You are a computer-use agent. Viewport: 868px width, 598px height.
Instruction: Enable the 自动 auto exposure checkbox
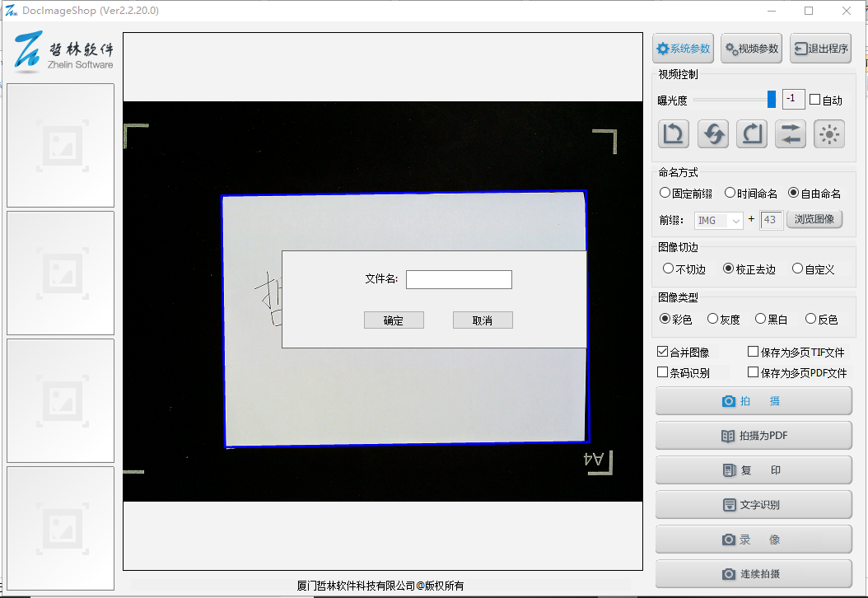[x=815, y=100]
